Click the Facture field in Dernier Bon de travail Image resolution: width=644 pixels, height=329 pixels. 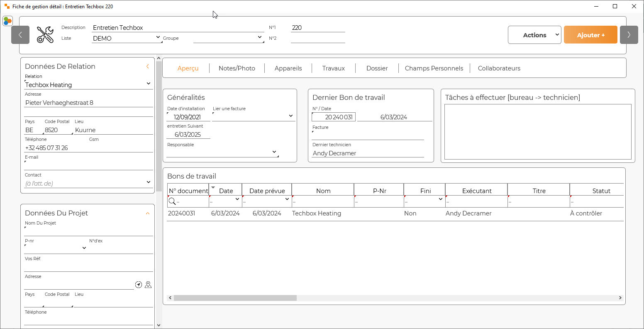click(x=368, y=135)
